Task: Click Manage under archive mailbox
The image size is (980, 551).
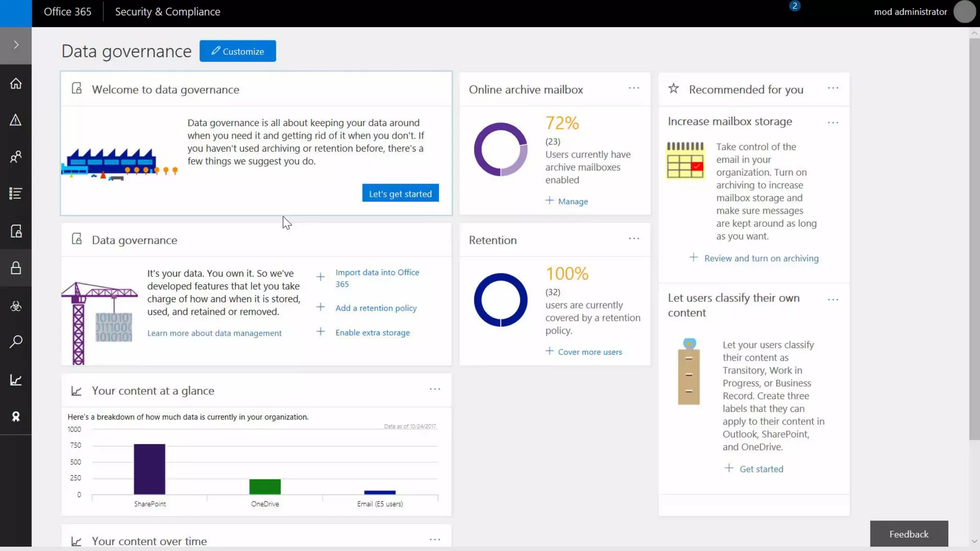Action: 573,201
